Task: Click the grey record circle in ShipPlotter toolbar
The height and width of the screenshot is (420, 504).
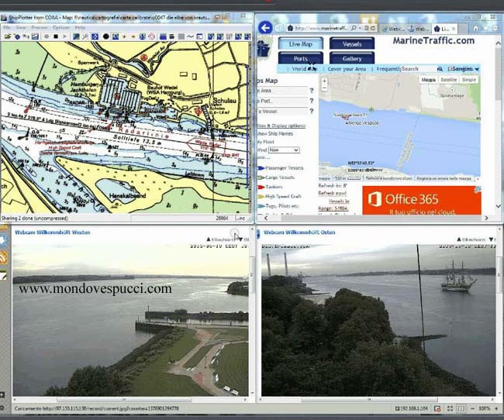Action: (47, 36)
